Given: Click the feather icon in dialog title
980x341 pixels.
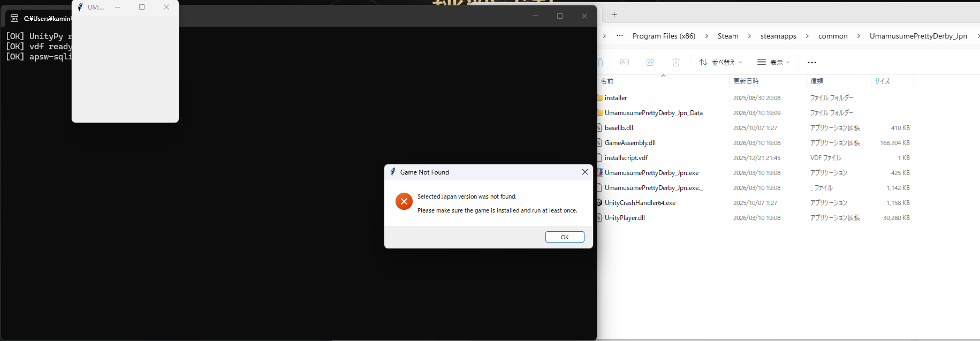Looking at the screenshot, I should click(393, 172).
